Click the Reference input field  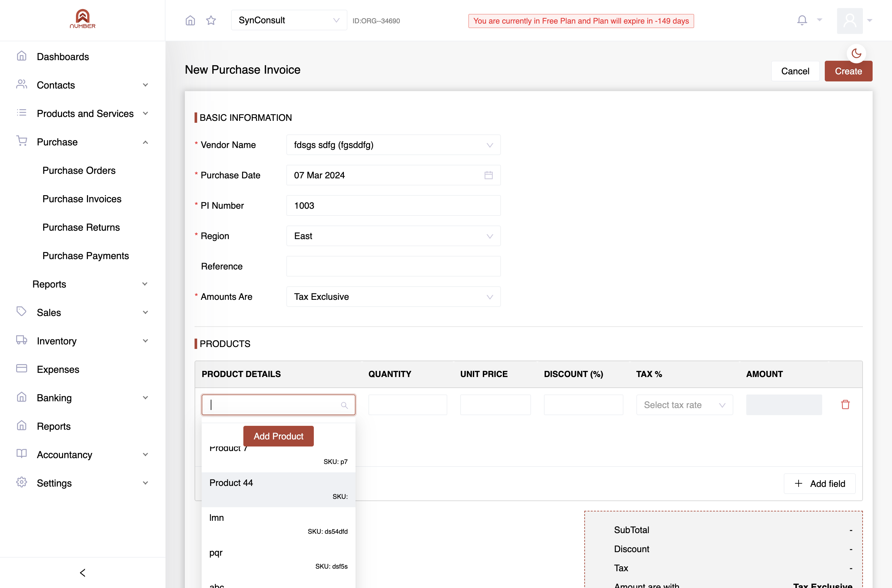tap(393, 266)
